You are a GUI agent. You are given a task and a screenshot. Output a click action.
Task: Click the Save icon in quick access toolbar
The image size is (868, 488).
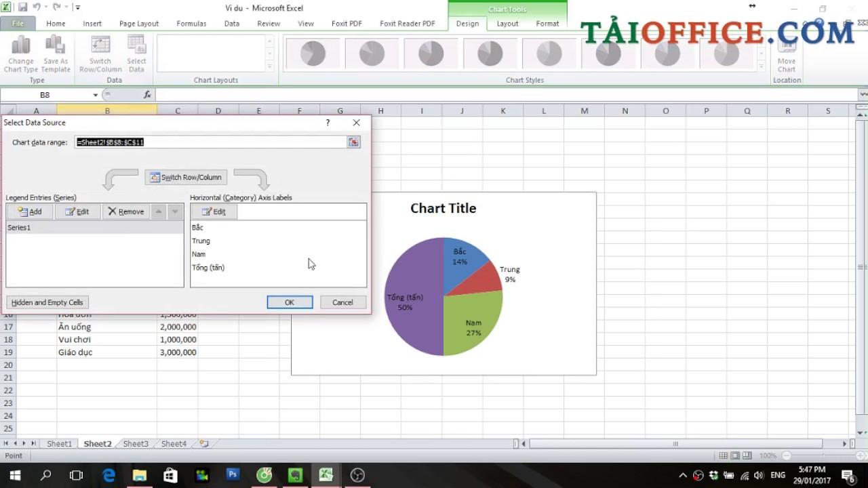(x=23, y=7)
